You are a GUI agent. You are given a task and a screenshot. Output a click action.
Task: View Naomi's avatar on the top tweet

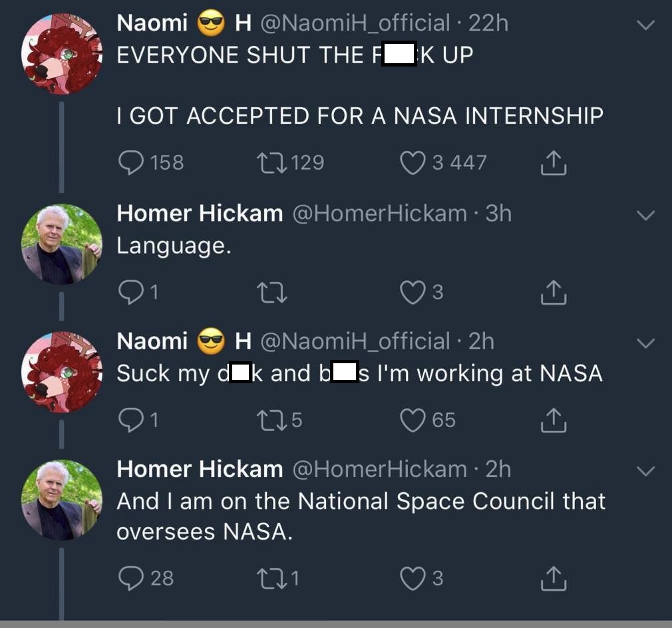tap(61, 53)
